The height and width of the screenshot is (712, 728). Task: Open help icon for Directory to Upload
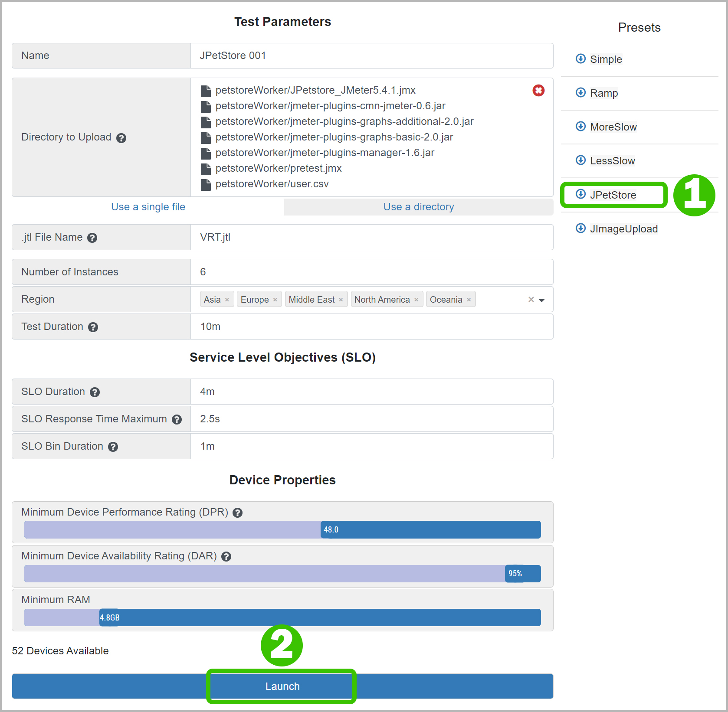coord(121,138)
